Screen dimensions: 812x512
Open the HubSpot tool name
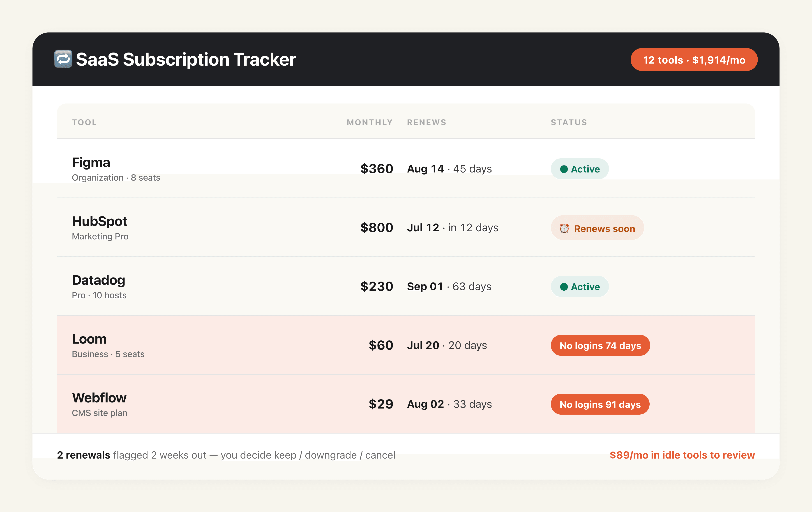pyautogui.click(x=99, y=221)
